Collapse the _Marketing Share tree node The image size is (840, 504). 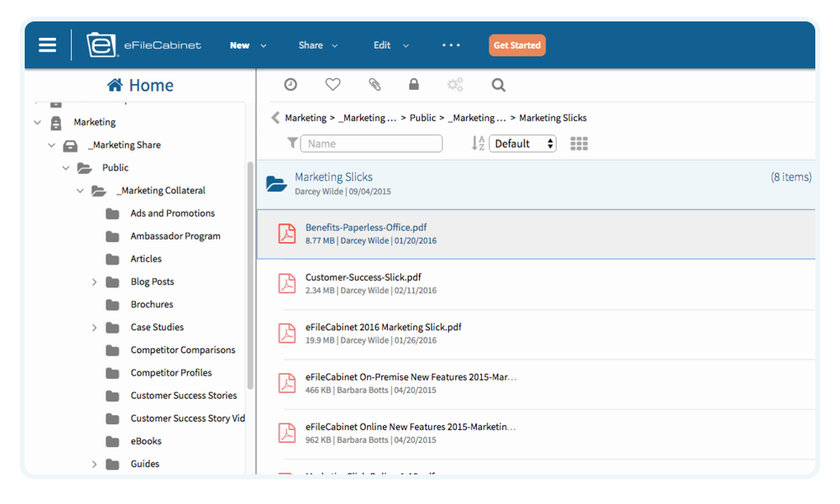51,145
